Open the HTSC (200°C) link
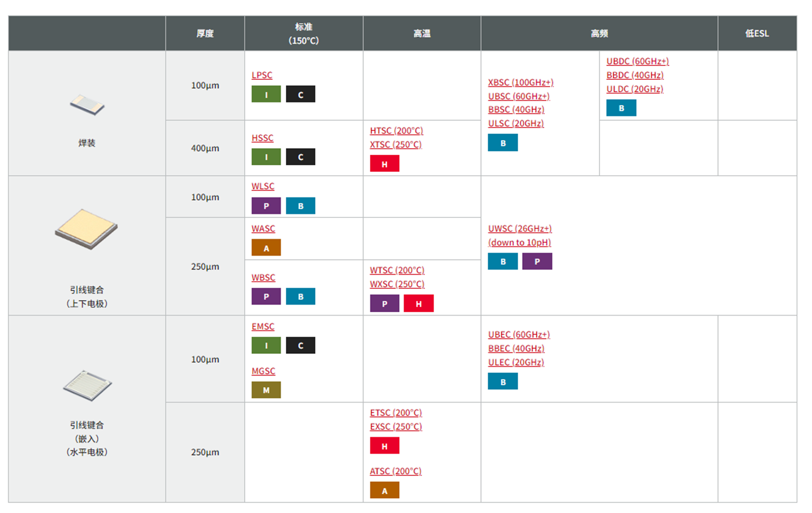 pos(396,130)
